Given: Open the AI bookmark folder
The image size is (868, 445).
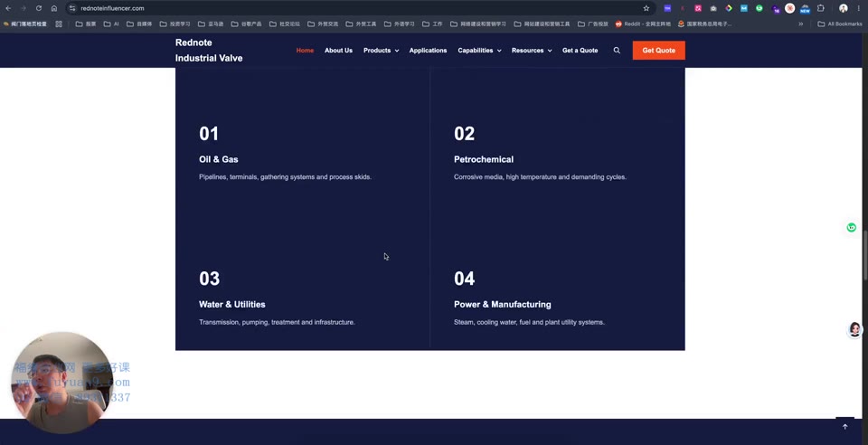Looking at the screenshot, I should (x=111, y=24).
